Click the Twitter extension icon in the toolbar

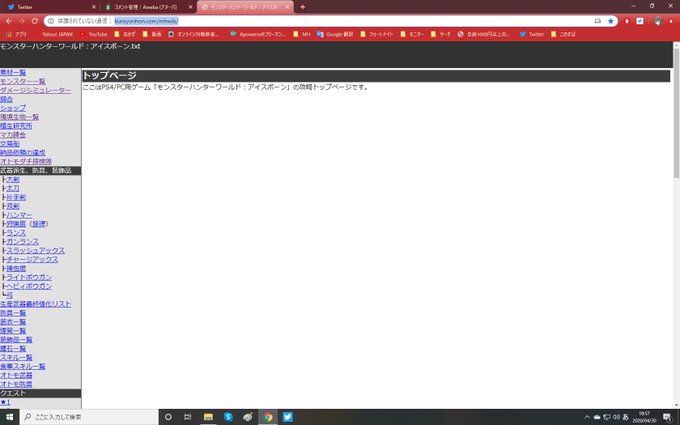640,21
